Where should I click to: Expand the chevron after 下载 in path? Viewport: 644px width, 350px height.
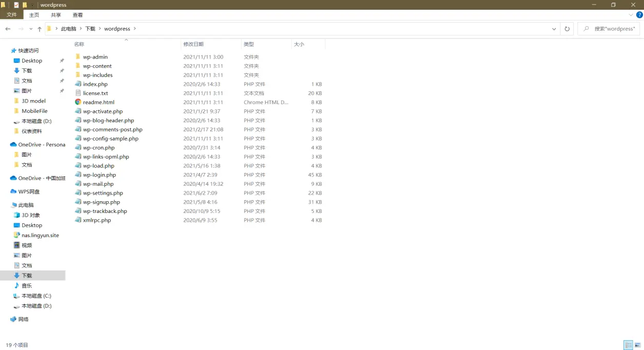(x=99, y=29)
